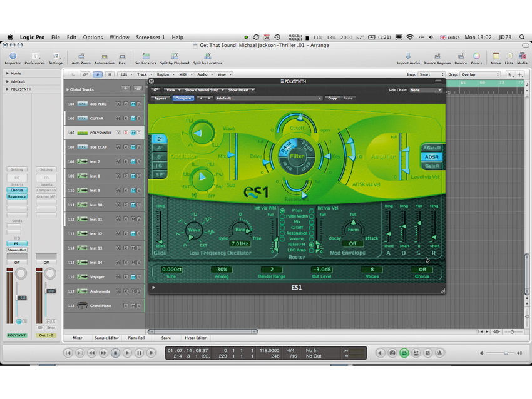Open the Show Insert dropdown
This screenshot has height=399, width=532.
tap(241, 90)
